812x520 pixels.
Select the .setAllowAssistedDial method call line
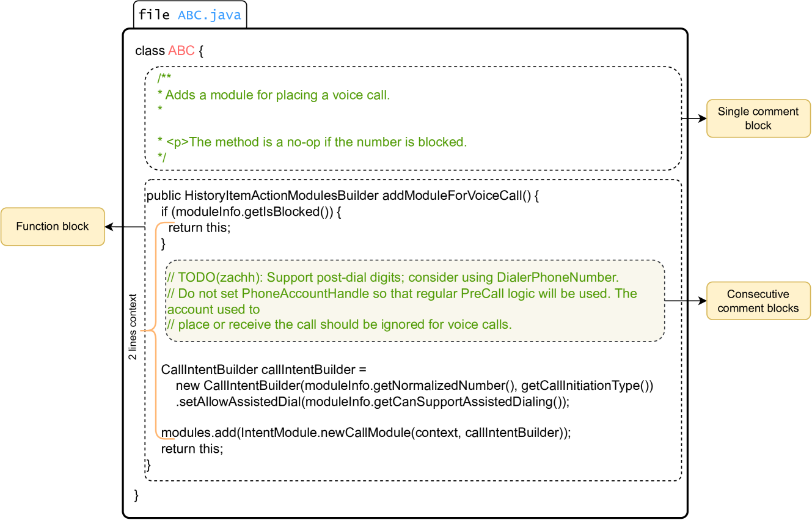coord(372,402)
